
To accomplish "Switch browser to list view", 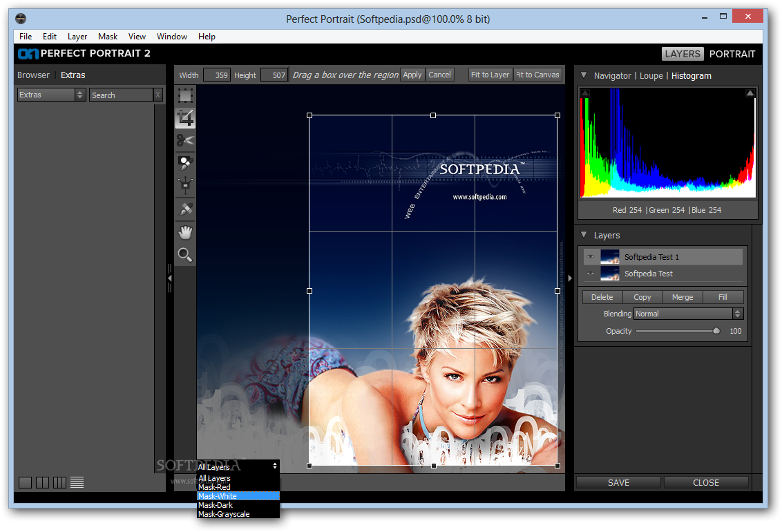I will (x=77, y=482).
